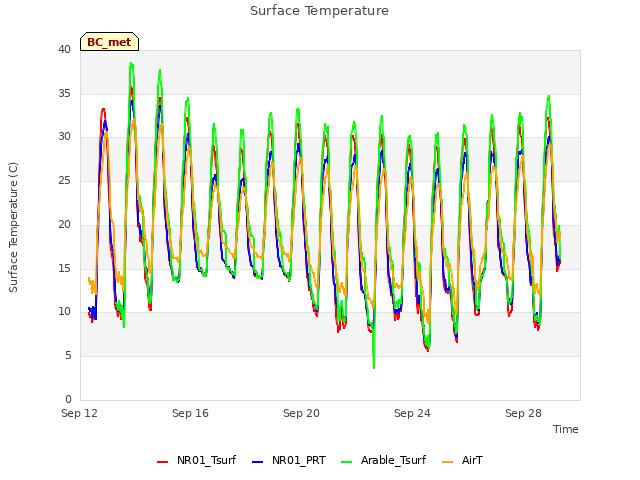Click the 5 y-axis tick label
The width and height of the screenshot is (640, 480).
(x=68, y=356)
